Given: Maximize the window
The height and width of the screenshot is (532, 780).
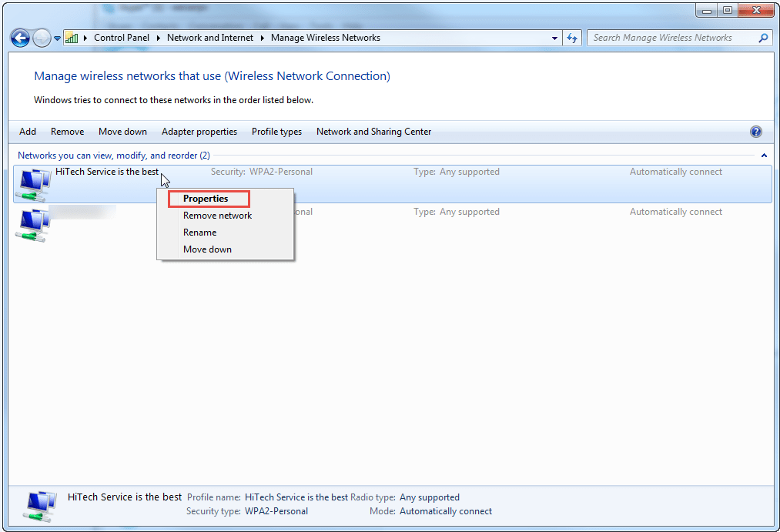Looking at the screenshot, I should tap(728, 11).
